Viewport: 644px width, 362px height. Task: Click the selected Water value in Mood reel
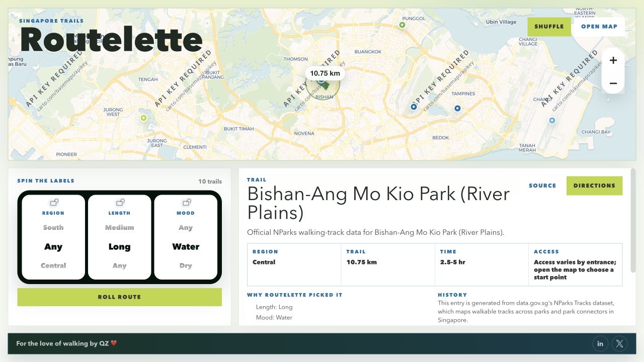(186, 246)
